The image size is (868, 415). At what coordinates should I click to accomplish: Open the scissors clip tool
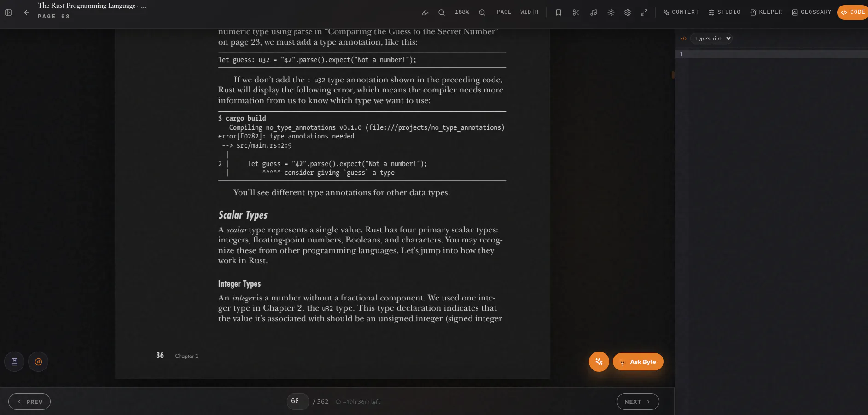coord(576,12)
